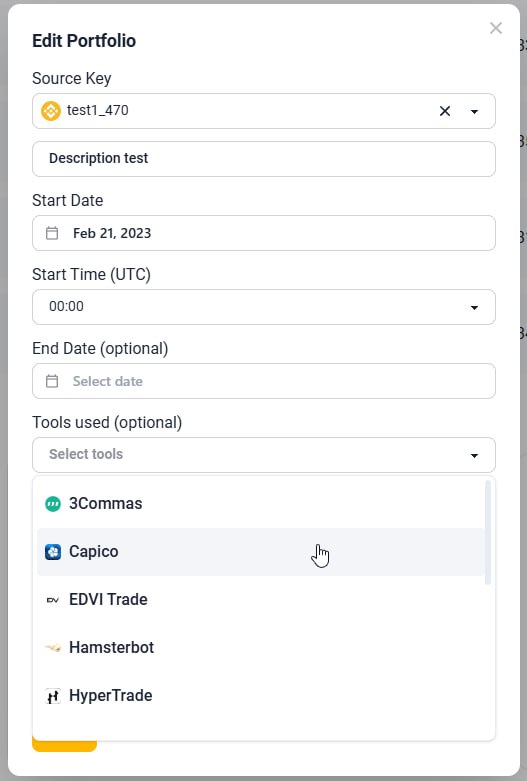Click the 3Commas logo icon
The width and height of the screenshot is (527, 781).
coord(53,504)
